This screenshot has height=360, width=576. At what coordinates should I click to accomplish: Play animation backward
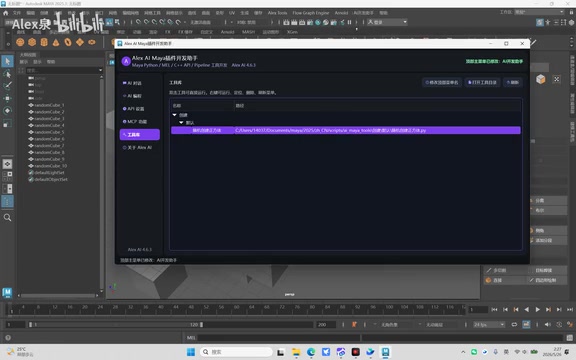click(x=527, y=310)
